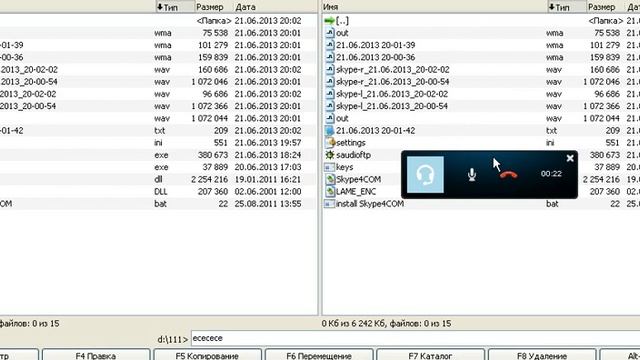Select the 21.06.2013 20-01-42 txt icon
Image resolution: width=640 pixels, height=360 pixels.
329,131
